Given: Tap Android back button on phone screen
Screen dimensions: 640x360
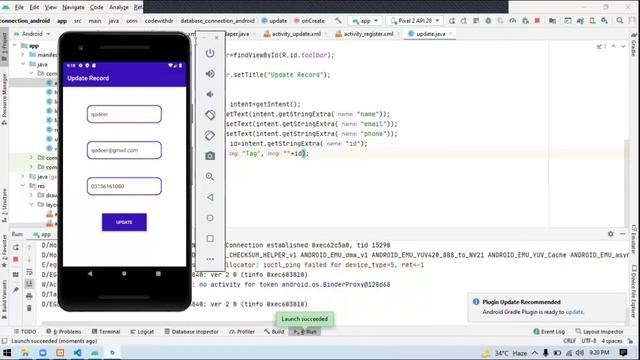Looking at the screenshot, I should (x=90, y=273).
